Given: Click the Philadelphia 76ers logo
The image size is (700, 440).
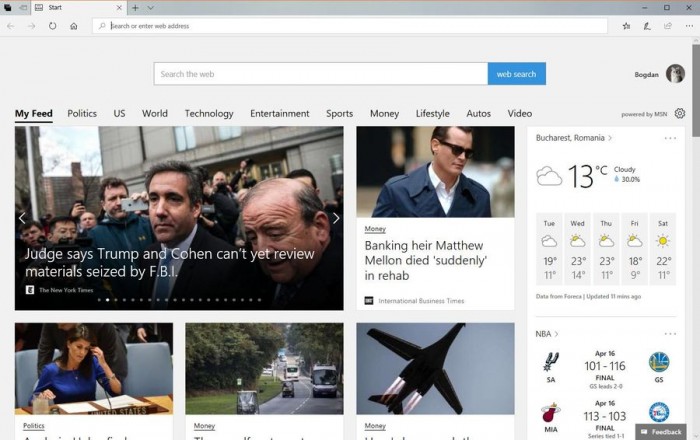Looking at the screenshot, I should click(x=659, y=412).
